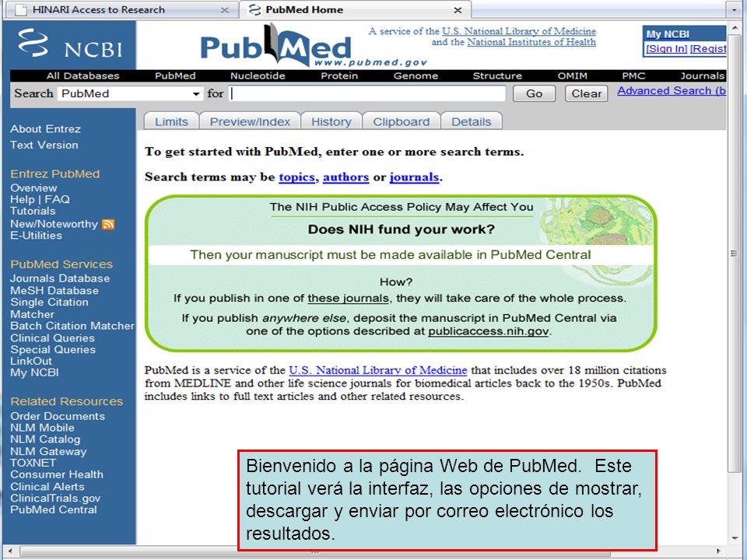
Task: Open NLM Mobile in the sidebar
Action: click(42, 428)
